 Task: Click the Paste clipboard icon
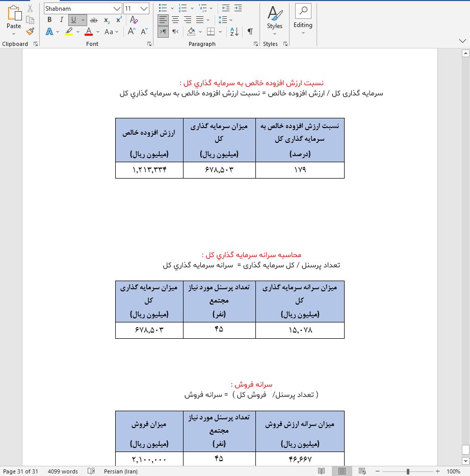point(14,13)
